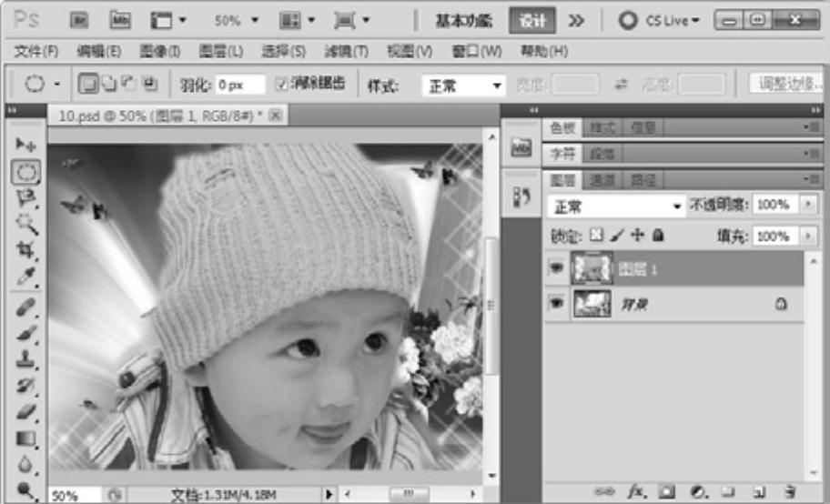Select the Gradient tool

pos(25,438)
